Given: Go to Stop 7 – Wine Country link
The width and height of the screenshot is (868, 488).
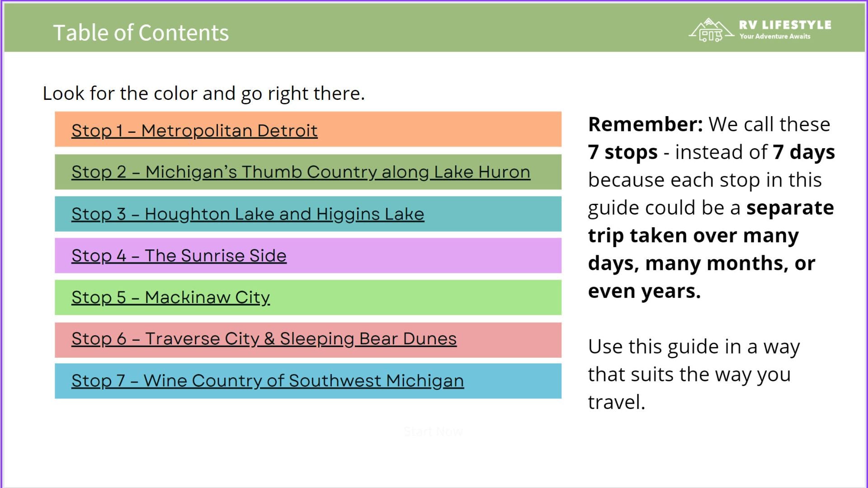Looking at the screenshot, I should [x=268, y=381].
